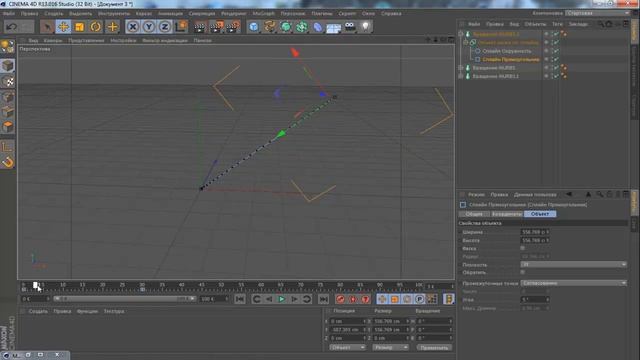Expand the last NURBS object in tree

[x=461, y=76]
